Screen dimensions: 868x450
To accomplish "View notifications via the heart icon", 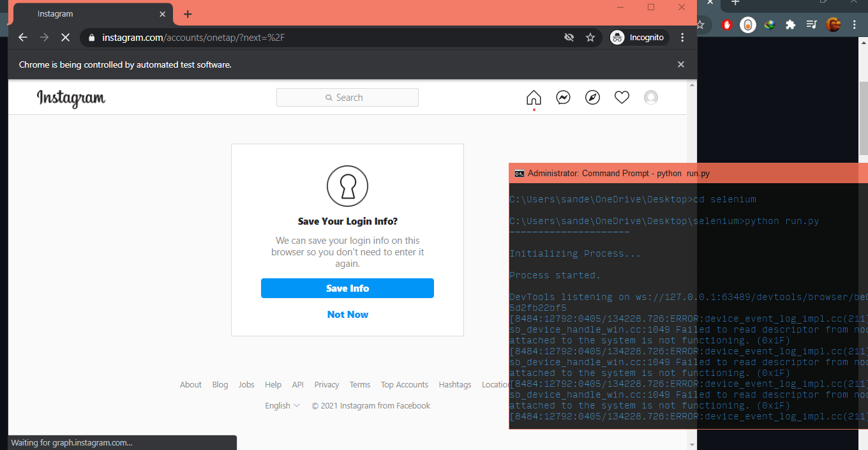I will 622,97.
